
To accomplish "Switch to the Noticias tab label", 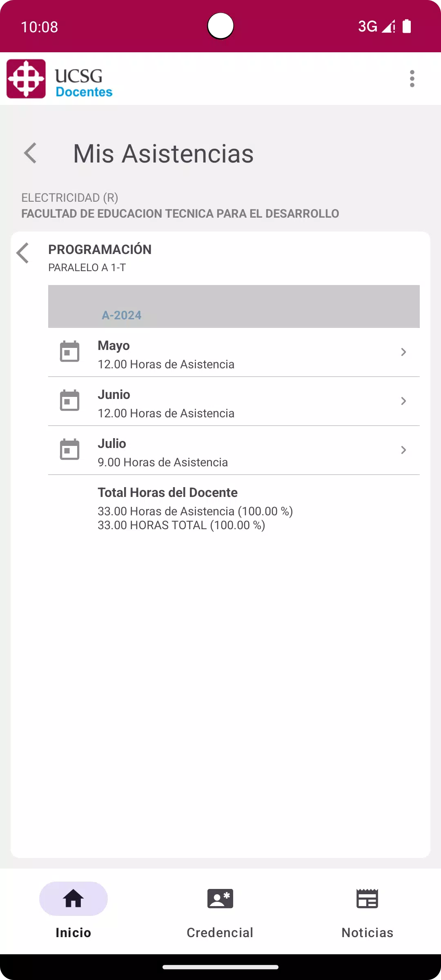I will pos(367,933).
